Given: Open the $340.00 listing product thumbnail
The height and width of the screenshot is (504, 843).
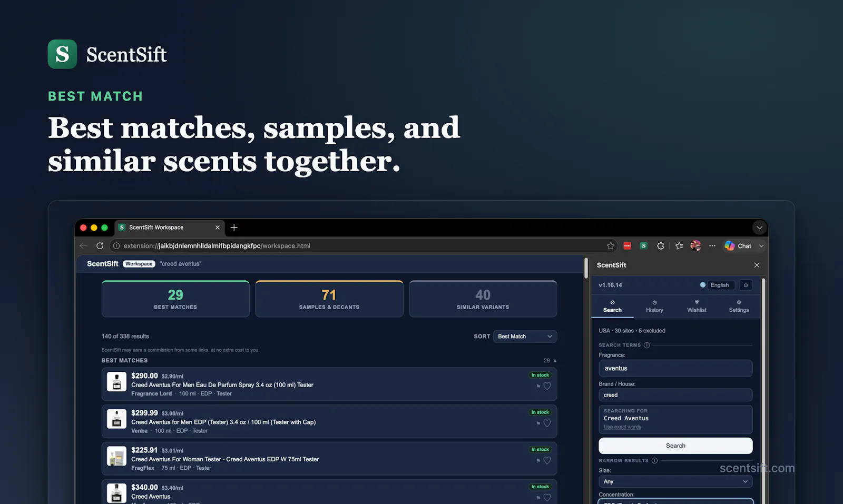Looking at the screenshot, I should pyautogui.click(x=116, y=493).
